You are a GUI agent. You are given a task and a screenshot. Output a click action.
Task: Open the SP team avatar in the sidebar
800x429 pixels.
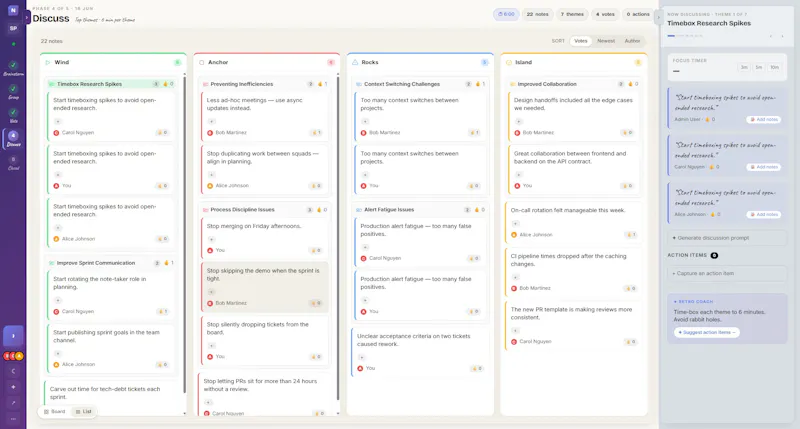pyautogui.click(x=13, y=28)
